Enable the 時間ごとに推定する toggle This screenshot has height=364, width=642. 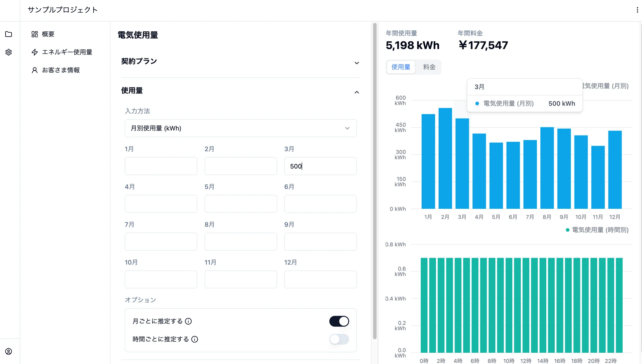[339, 339]
